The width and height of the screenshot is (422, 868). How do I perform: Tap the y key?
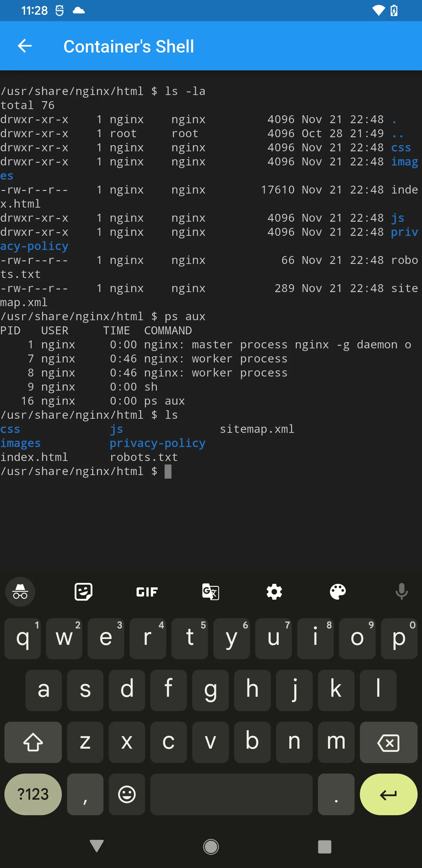click(232, 638)
